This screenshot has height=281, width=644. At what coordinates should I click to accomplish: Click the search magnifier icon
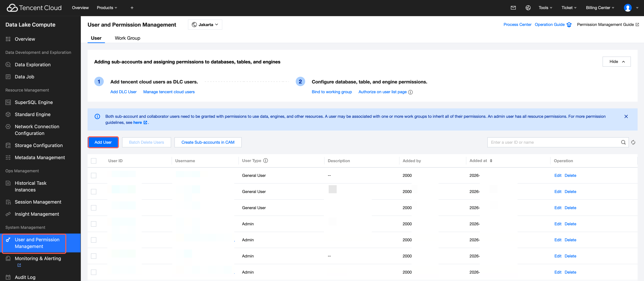click(623, 142)
